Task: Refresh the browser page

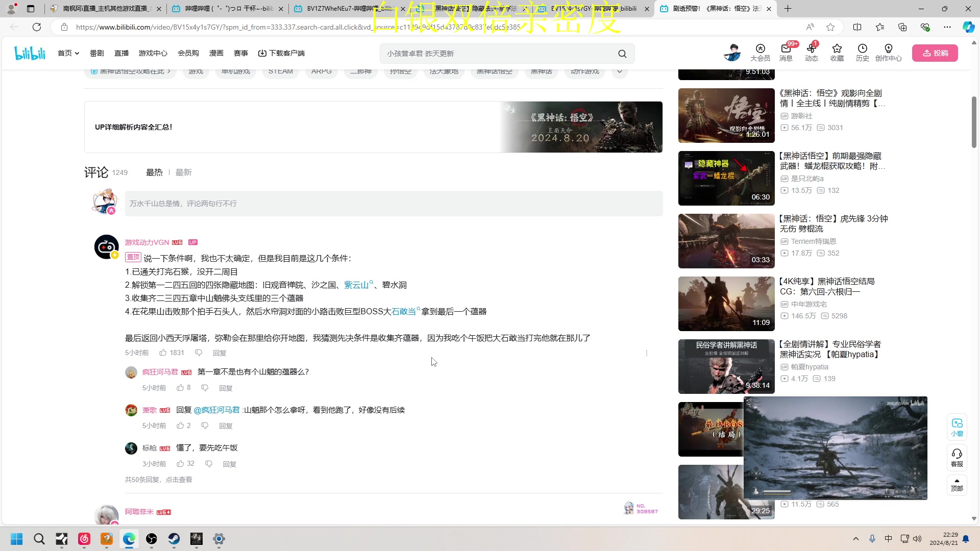Action: point(37,27)
